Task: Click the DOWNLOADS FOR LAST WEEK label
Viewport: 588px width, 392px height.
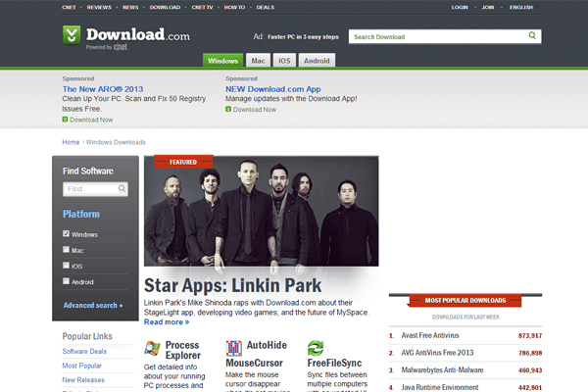Action: tap(465, 317)
